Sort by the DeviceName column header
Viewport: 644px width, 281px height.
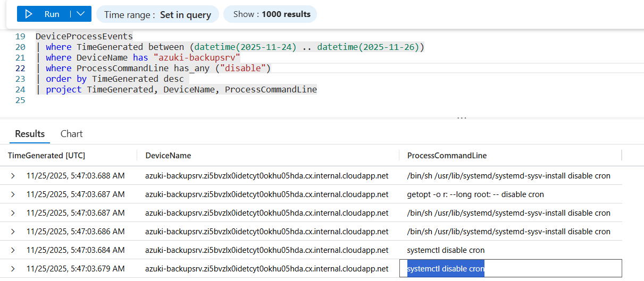point(168,155)
